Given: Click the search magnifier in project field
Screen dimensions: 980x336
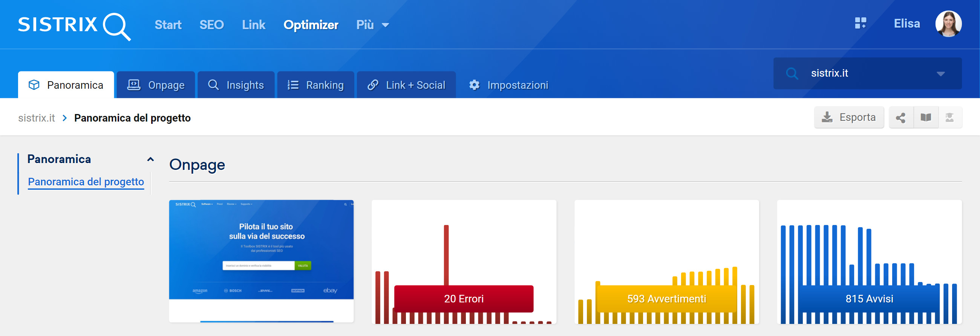Looking at the screenshot, I should point(792,73).
